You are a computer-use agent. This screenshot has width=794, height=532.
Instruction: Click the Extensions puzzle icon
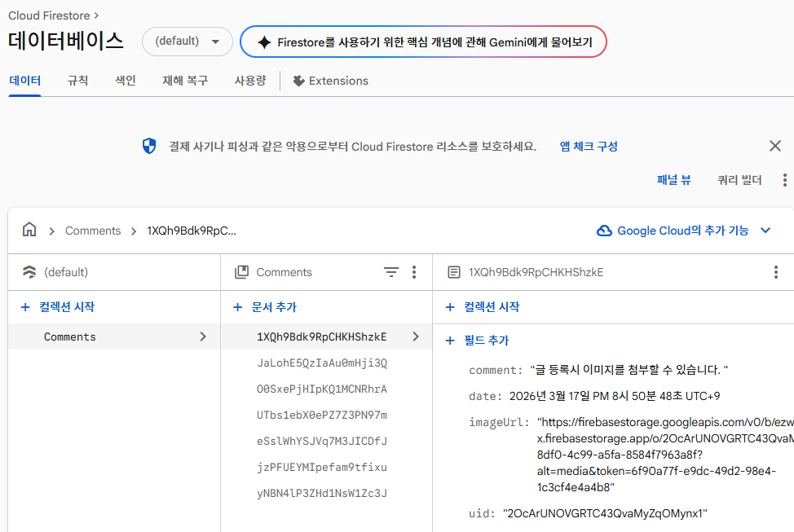click(298, 81)
